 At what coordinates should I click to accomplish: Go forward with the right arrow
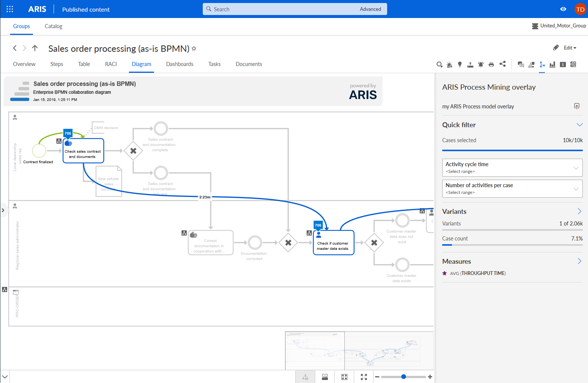(25, 48)
